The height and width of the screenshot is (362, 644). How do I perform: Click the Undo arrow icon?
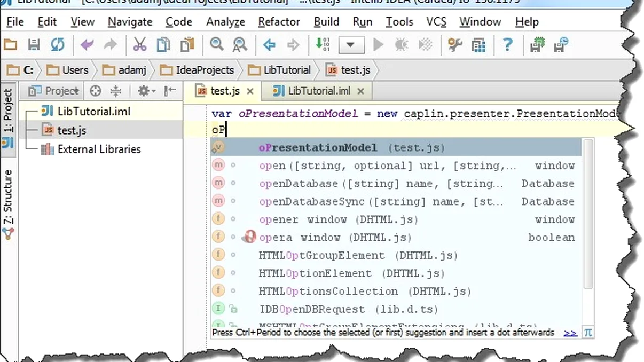[x=87, y=45]
